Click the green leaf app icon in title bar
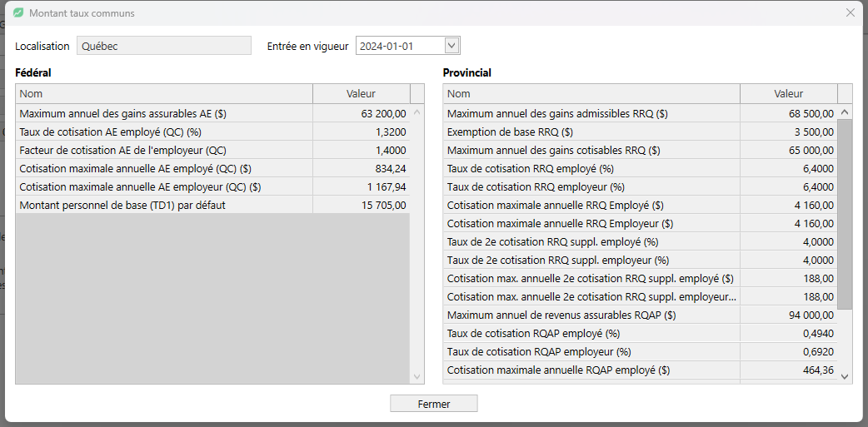 tap(18, 12)
